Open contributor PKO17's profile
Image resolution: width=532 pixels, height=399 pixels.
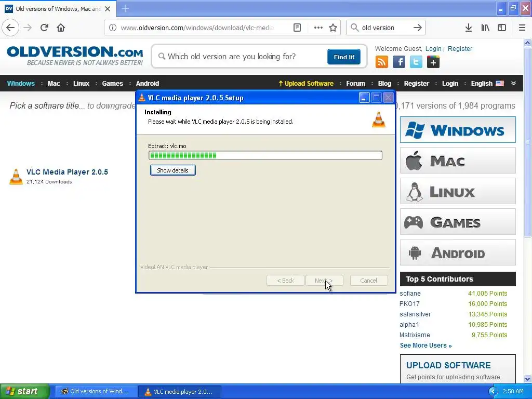click(x=409, y=303)
